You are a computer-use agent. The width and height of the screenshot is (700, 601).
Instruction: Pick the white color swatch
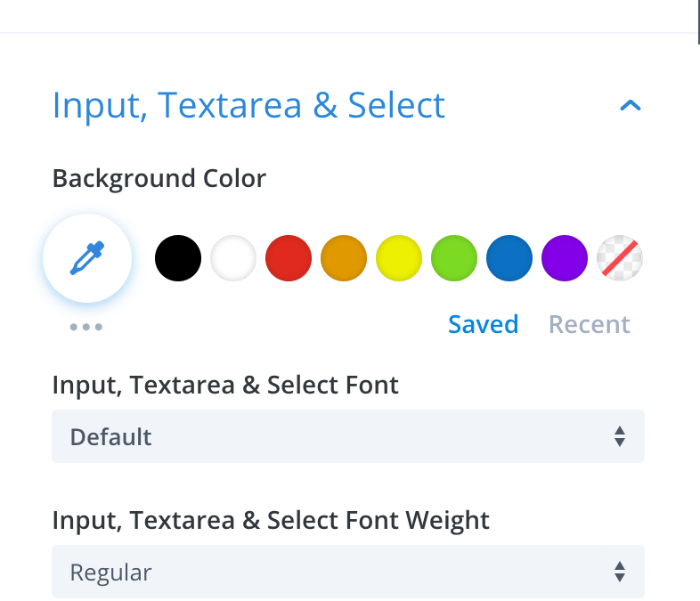[x=233, y=258]
